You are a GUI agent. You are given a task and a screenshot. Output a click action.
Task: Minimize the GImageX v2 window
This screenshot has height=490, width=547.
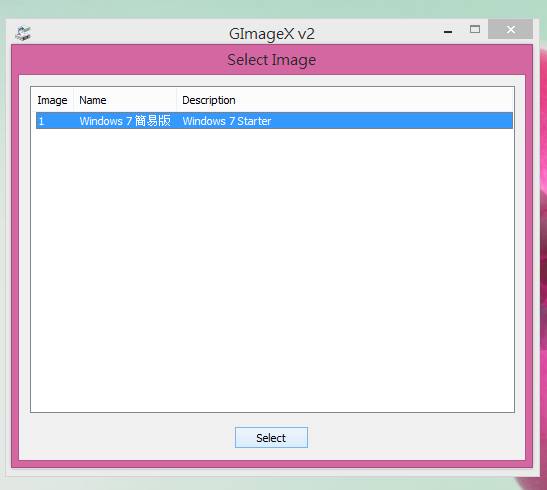coord(448,31)
